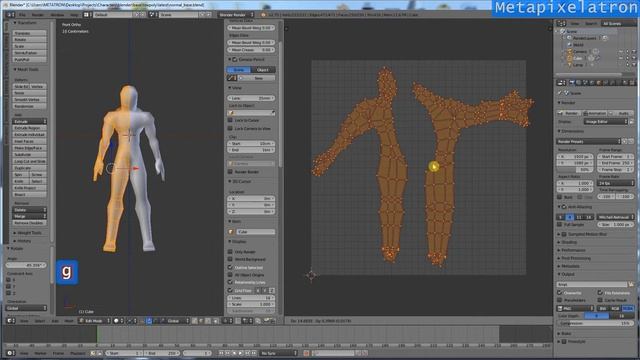The height and width of the screenshot is (360, 640).
Task: Open the Delete dropdown
Action: (x=29, y=210)
